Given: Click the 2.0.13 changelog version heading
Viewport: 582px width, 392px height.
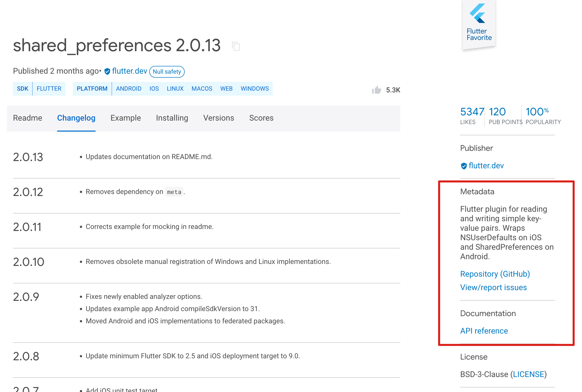Looking at the screenshot, I should pyautogui.click(x=28, y=157).
